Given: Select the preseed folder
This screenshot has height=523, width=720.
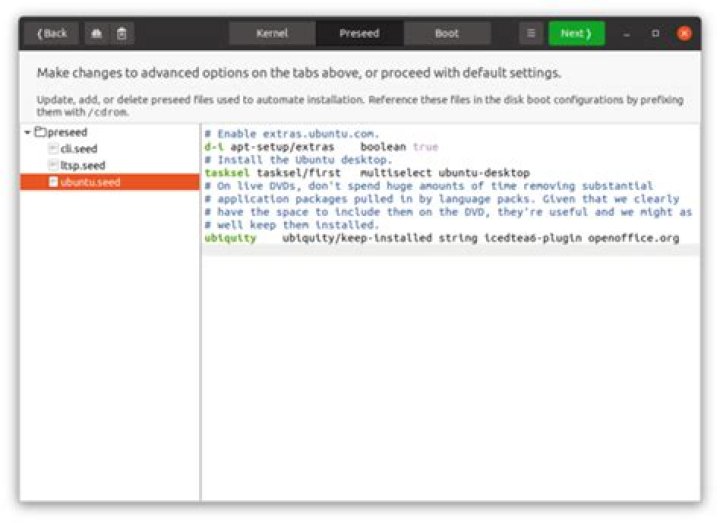Looking at the screenshot, I should 68,133.
